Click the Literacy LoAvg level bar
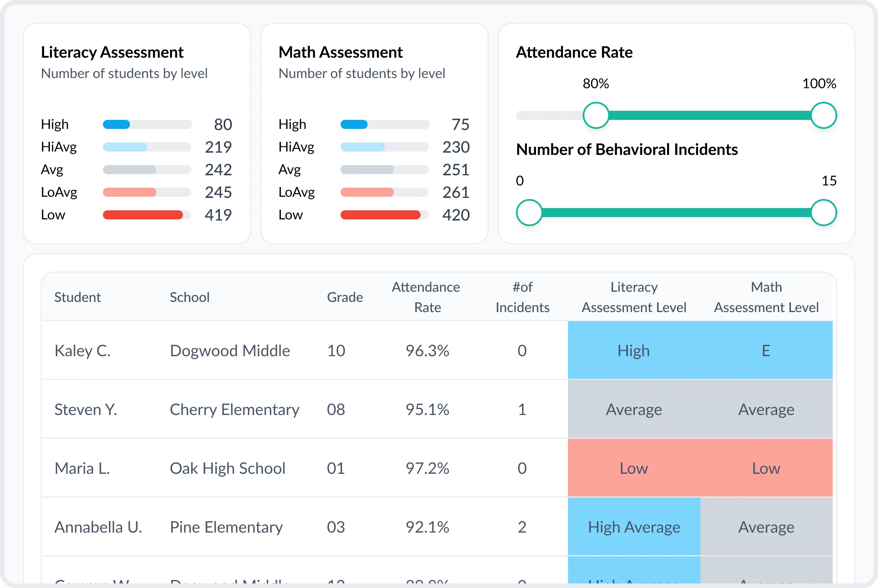 147,192
